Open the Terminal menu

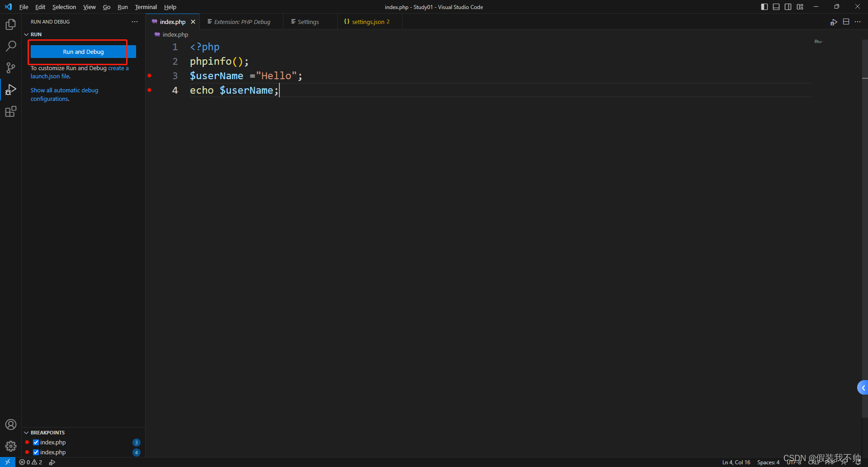pos(146,7)
